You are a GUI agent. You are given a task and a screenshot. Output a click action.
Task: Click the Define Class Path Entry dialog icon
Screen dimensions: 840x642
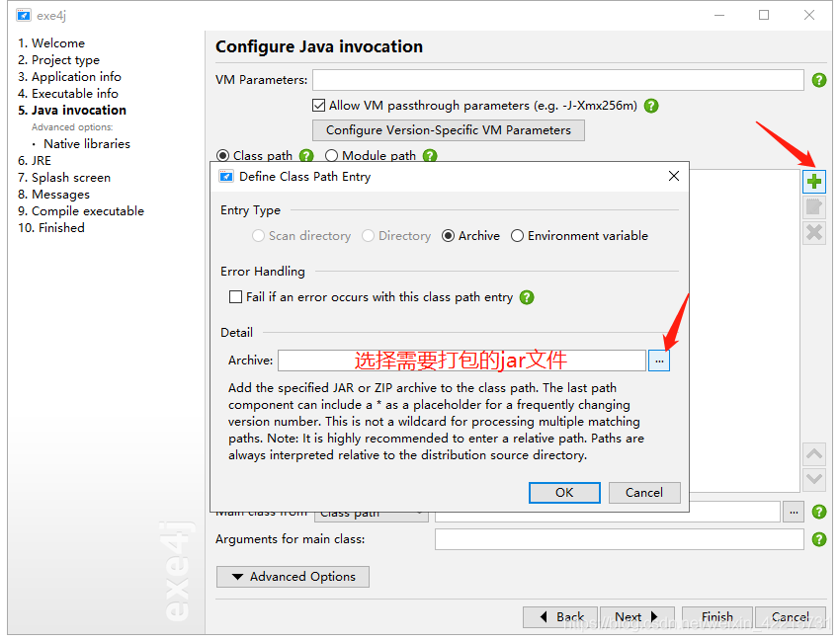tap(226, 176)
